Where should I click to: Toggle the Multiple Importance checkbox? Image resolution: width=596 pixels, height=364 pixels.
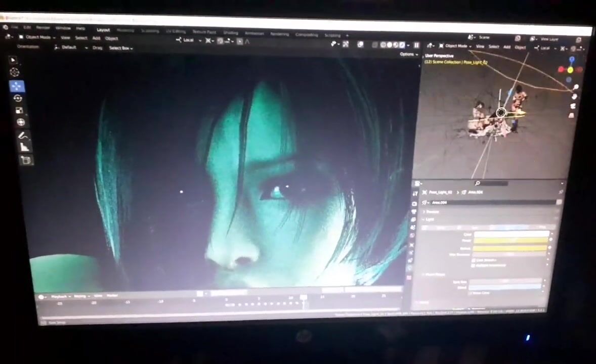[x=474, y=265]
